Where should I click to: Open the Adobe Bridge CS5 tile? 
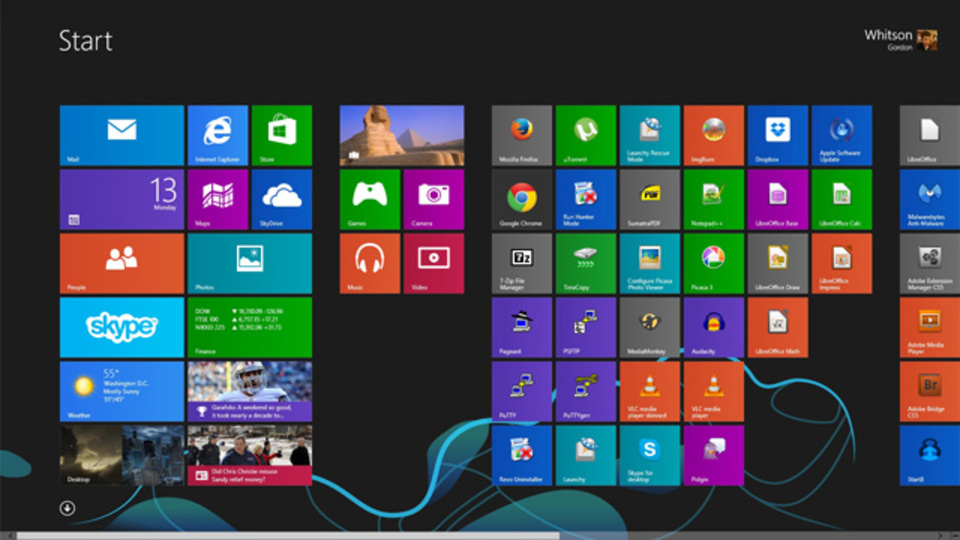click(929, 391)
